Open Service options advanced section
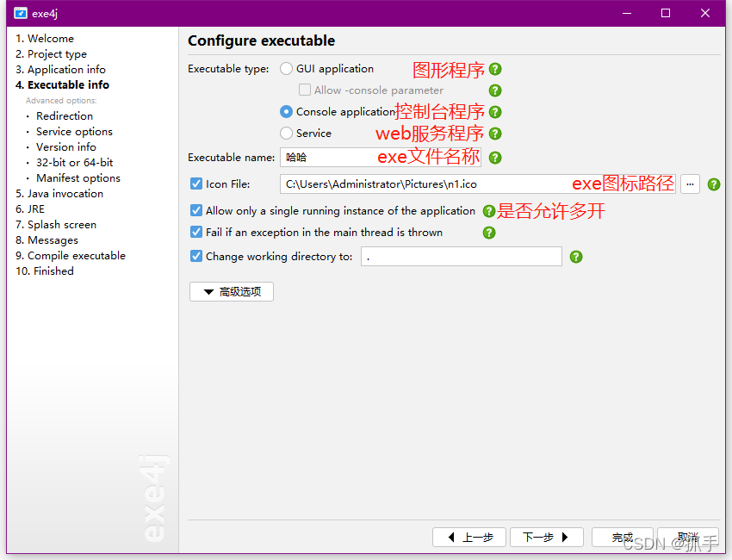The height and width of the screenshot is (560, 732). pyautogui.click(x=74, y=132)
